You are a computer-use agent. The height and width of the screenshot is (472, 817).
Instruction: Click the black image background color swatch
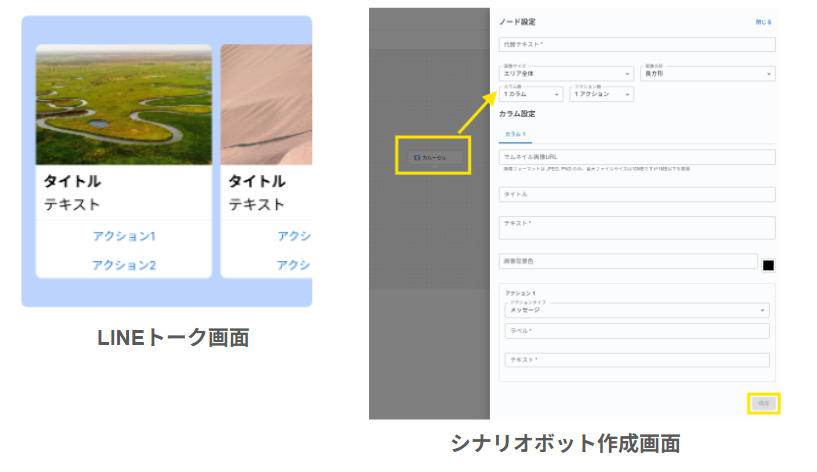[x=769, y=265]
